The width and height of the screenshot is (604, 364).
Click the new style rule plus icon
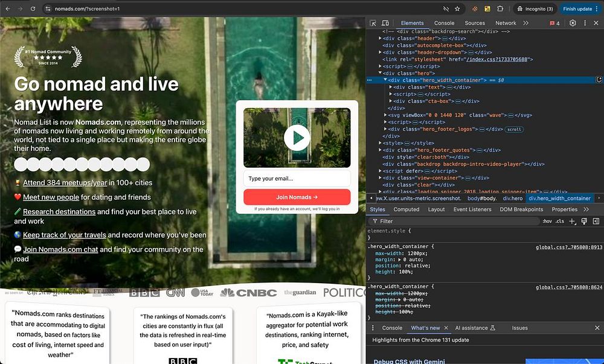coord(572,222)
